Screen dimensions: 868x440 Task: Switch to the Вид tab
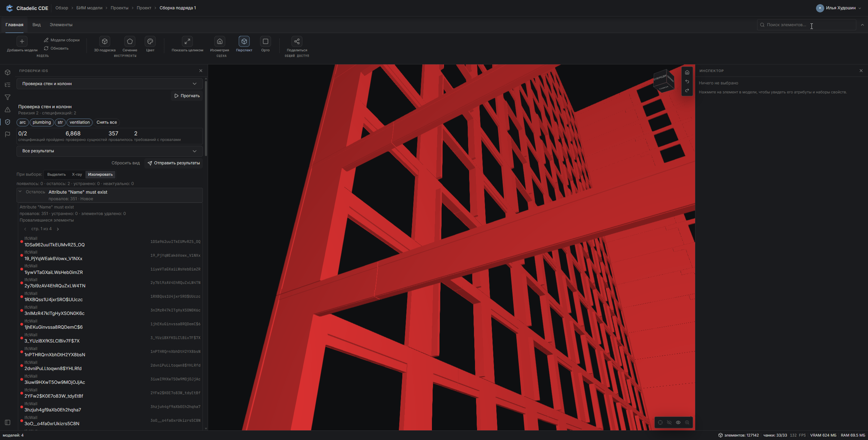tap(37, 25)
